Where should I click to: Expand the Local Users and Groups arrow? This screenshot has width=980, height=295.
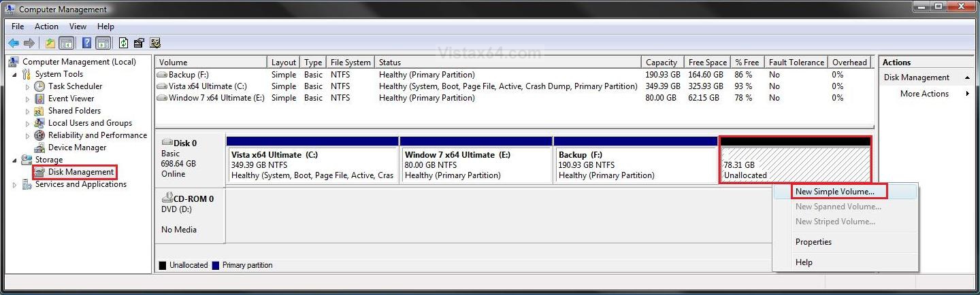point(27,123)
